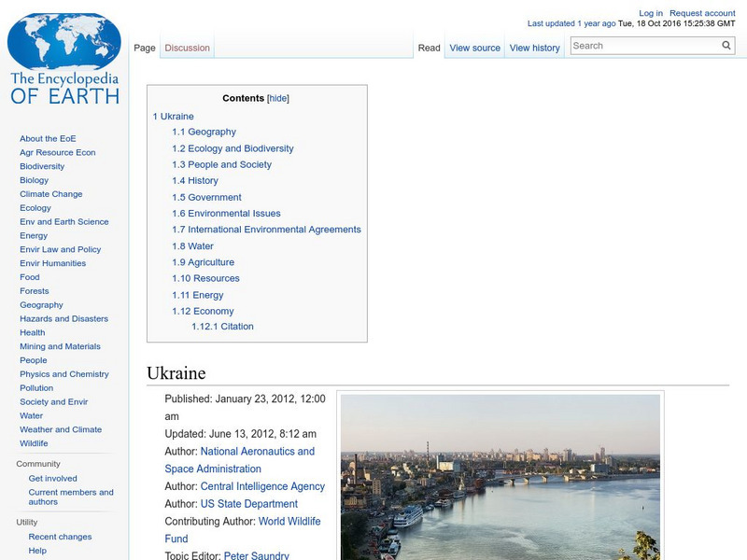Click Get involved under Community
747x560 pixels.
52,478
